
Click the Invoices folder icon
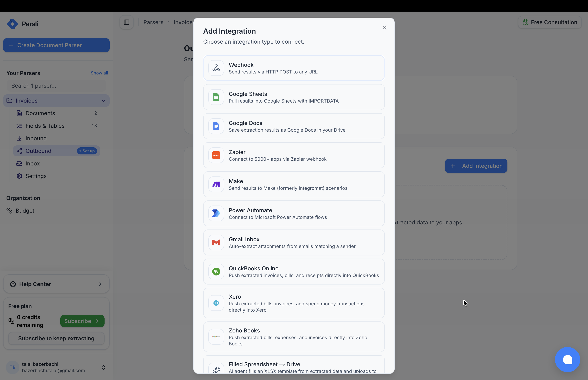tap(9, 100)
